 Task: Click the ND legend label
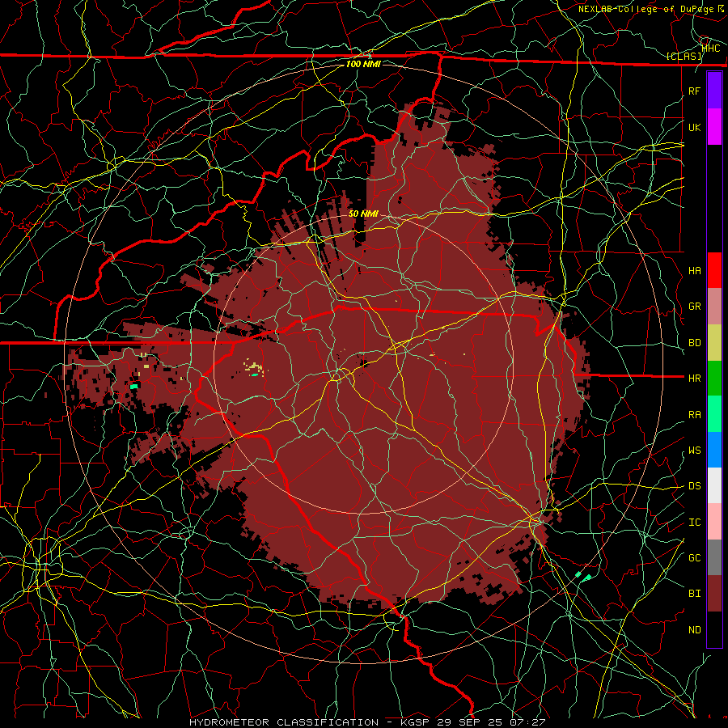(694, 630)
